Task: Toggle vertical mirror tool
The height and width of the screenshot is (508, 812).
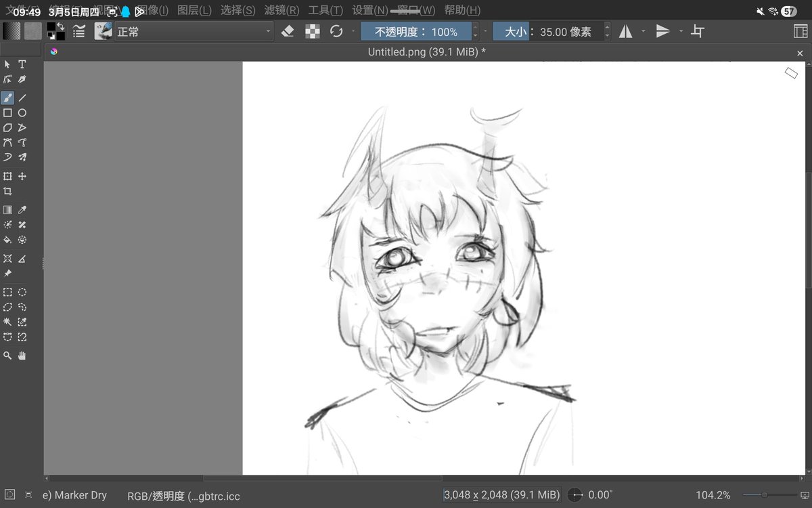Action: (x=663, y=31)
